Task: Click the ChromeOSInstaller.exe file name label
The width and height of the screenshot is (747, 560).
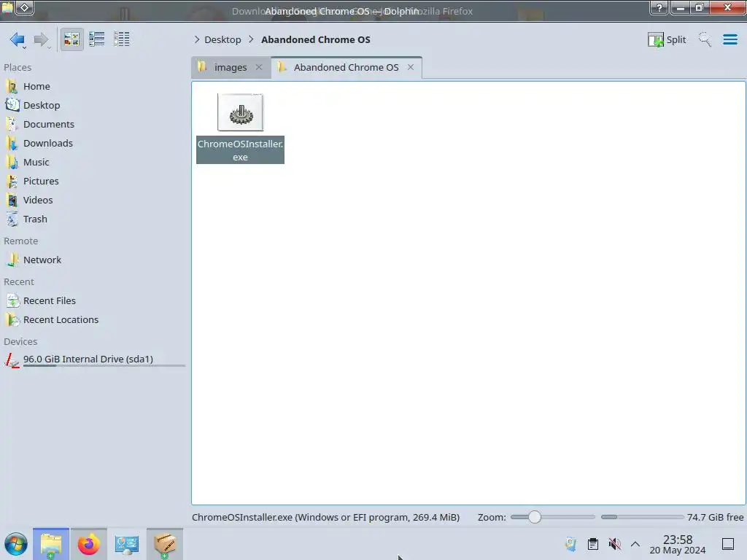Action: click(240, 150)
